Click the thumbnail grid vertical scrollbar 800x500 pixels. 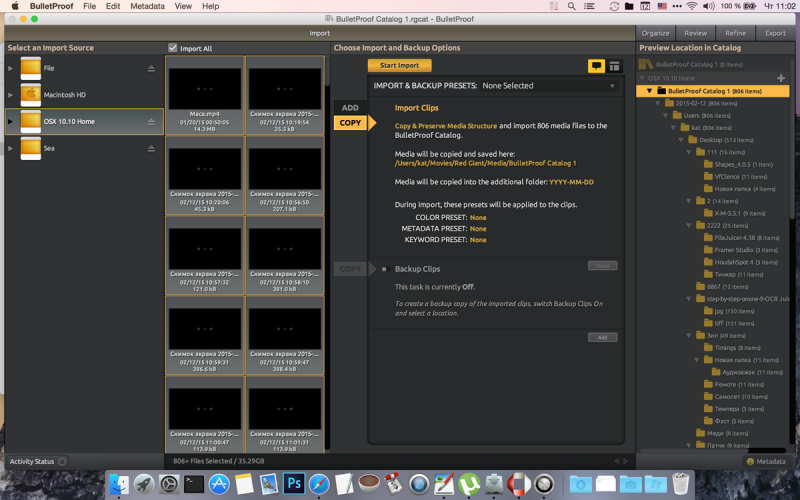pos(327,250)
